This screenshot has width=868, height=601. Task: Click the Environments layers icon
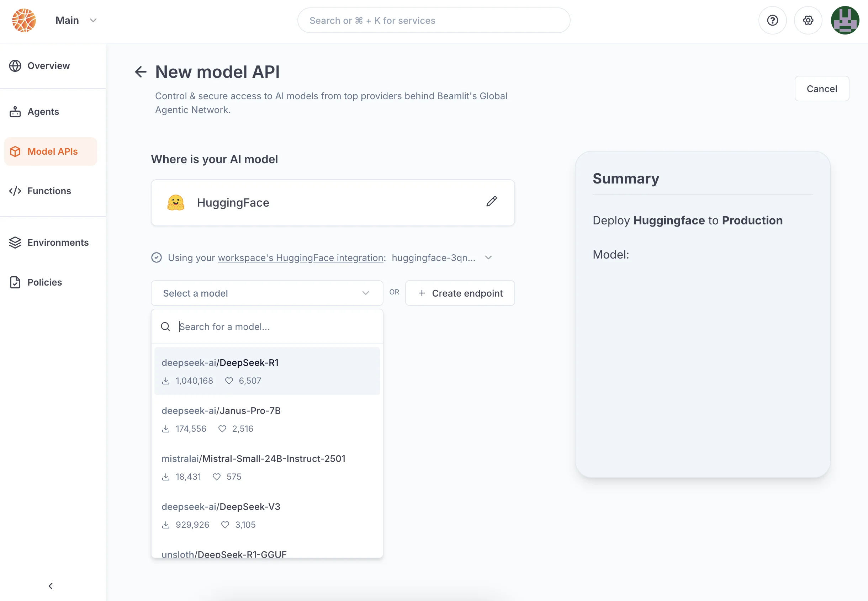click(15, 243)
